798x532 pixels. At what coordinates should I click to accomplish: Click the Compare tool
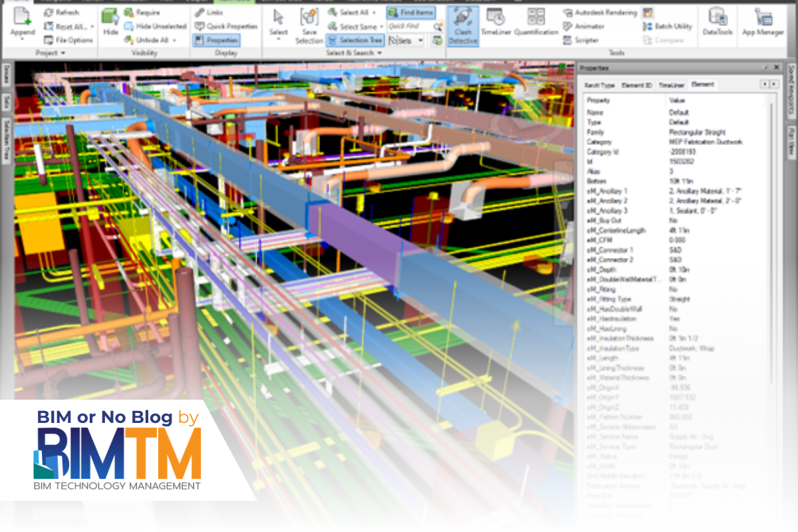pos(662,40)
